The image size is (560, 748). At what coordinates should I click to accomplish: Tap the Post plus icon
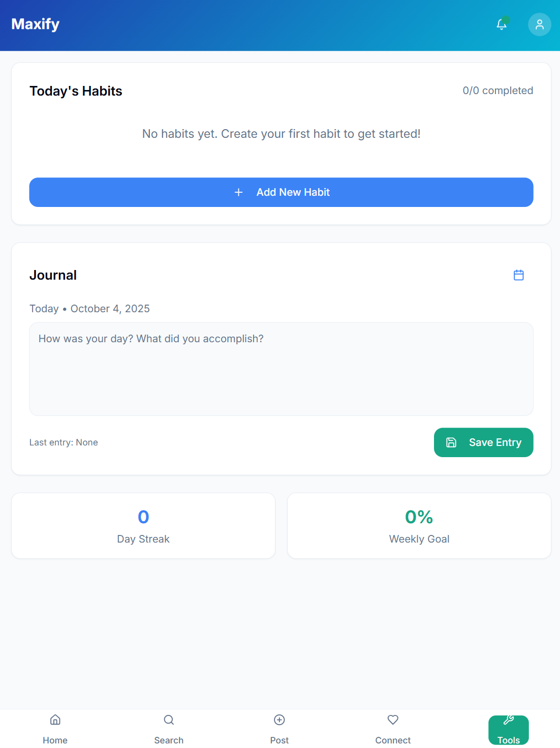pyautogui.click(x=279, y=720)
